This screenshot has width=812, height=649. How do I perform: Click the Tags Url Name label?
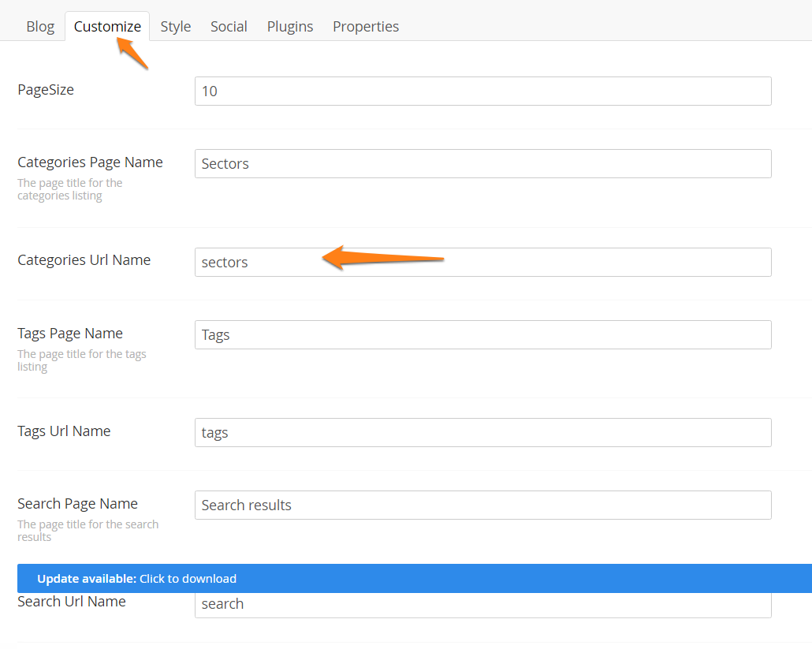pos(64,431)
